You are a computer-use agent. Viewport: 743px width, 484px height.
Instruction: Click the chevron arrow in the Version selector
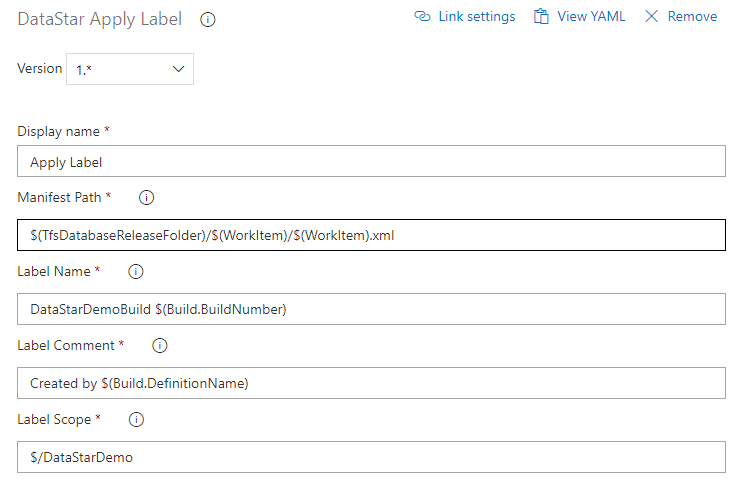click(178, 69)
